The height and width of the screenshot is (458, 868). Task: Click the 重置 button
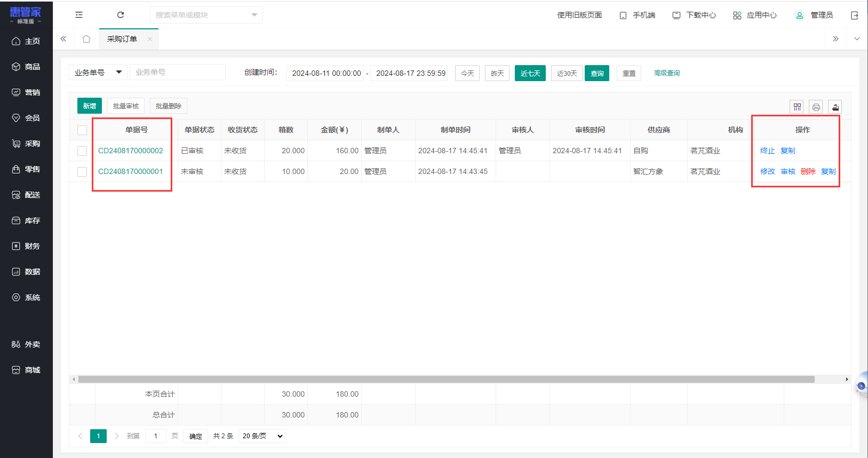coord(629,73)
